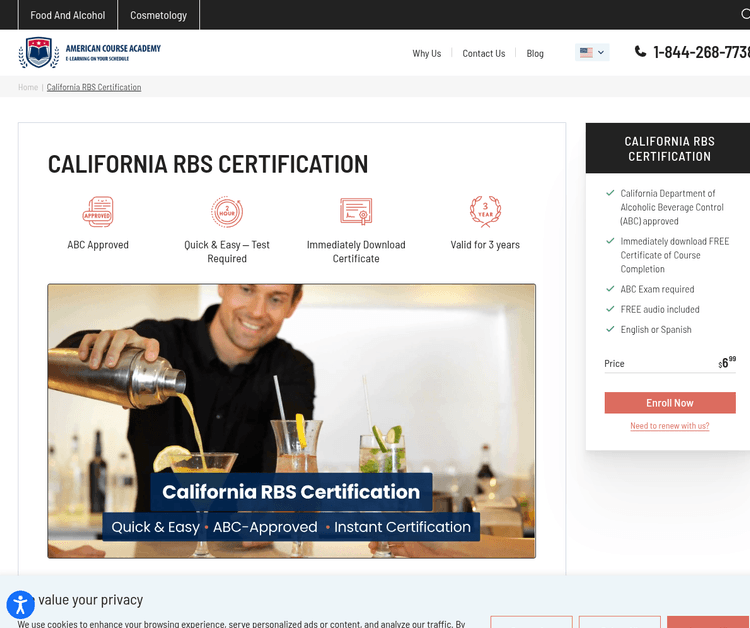Click 'Immediately Download Certificate' text
This screenshot has width=750, height=628.
coord(356,252)
